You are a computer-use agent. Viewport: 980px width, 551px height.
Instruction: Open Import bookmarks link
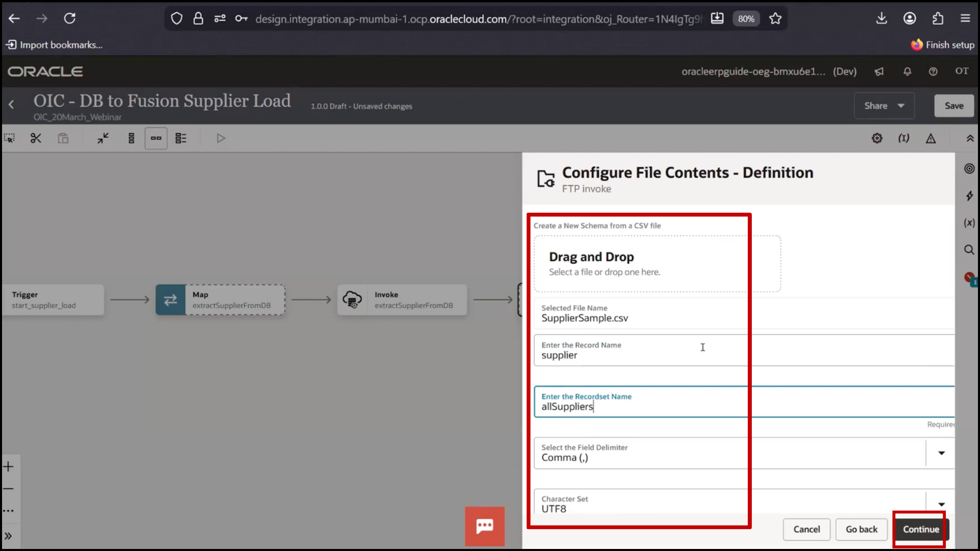54,45
